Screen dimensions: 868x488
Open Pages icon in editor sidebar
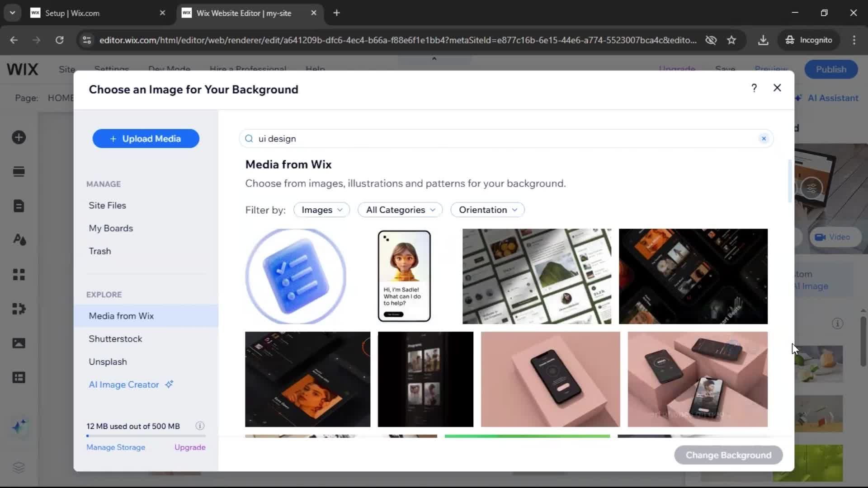click(x=19, y=206)
